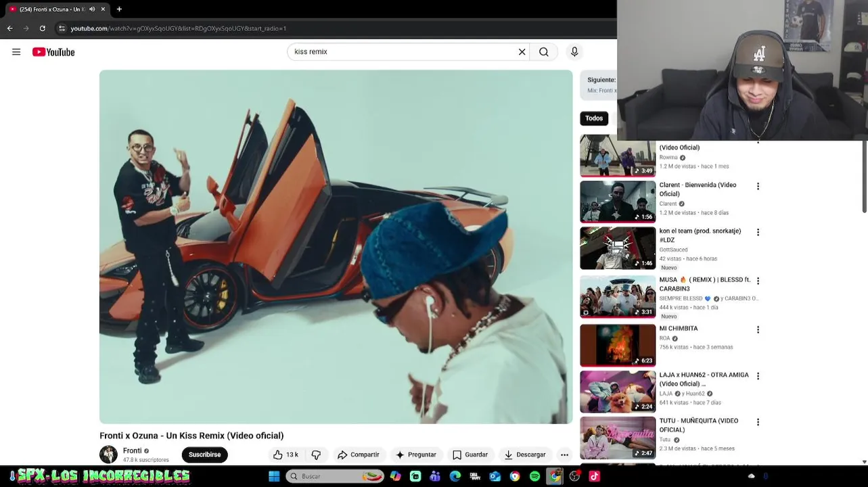The height and width of the screenshot is (487, 868).
Task: Click 'GottSauced' channel name
Action: click(673, 250)
